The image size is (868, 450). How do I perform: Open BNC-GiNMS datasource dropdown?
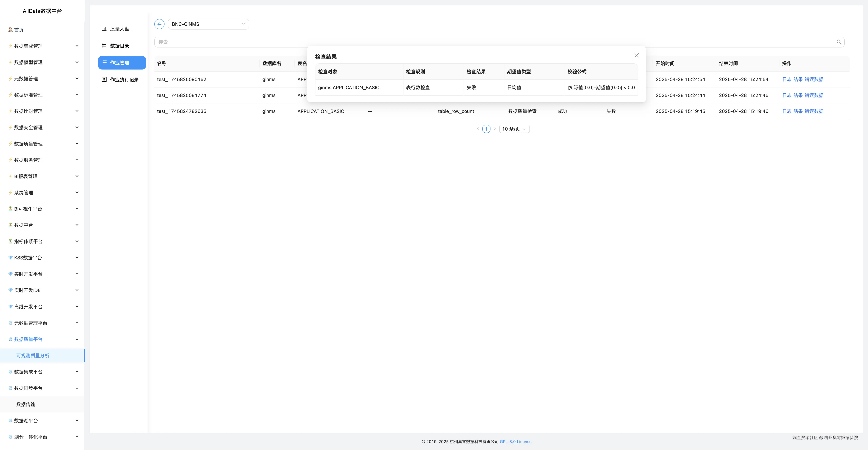[208, 24]
